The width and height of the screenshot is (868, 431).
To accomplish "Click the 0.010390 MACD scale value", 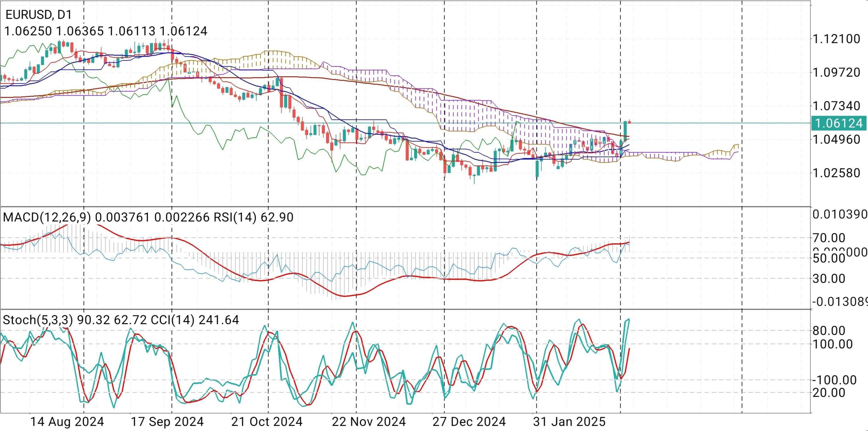I will pos(840,214).
